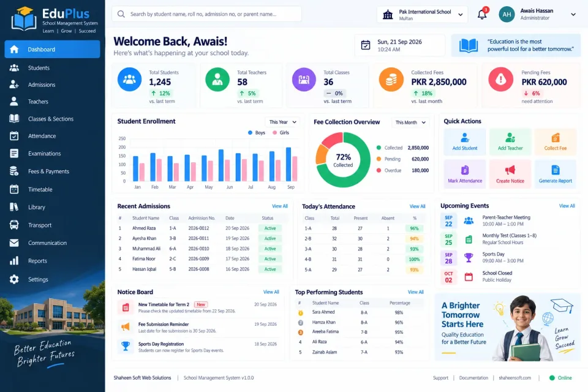Click the notification bell icon
This screenshot has width=588, height=392.
pyautogui.click(x=482, y=14)
